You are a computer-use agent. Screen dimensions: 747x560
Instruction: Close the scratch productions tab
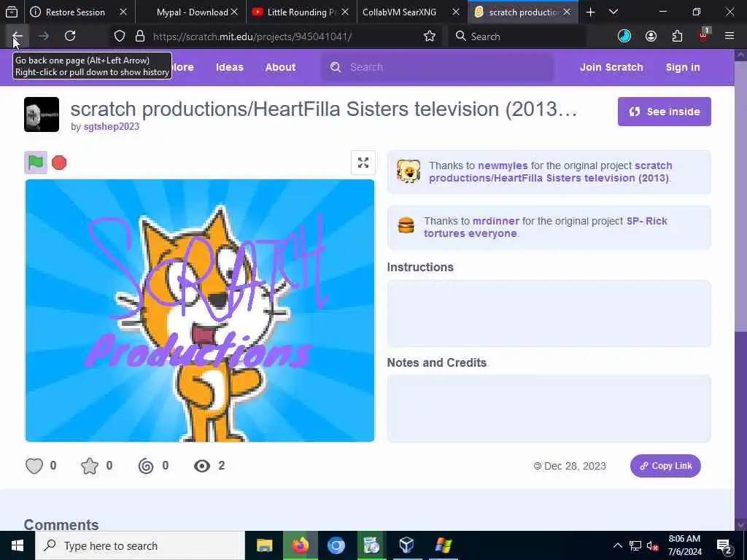point(566,12)
